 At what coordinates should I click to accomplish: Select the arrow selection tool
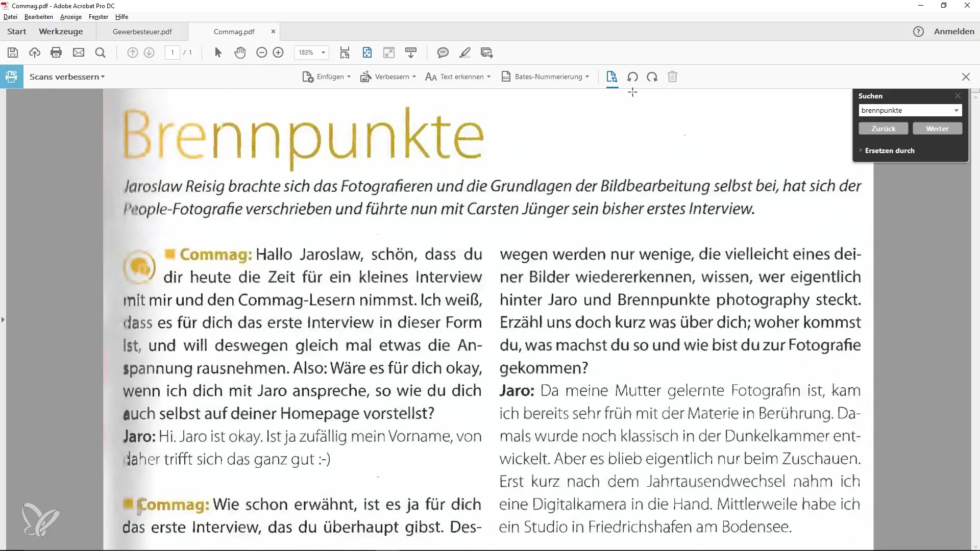(x=218, y=53)
